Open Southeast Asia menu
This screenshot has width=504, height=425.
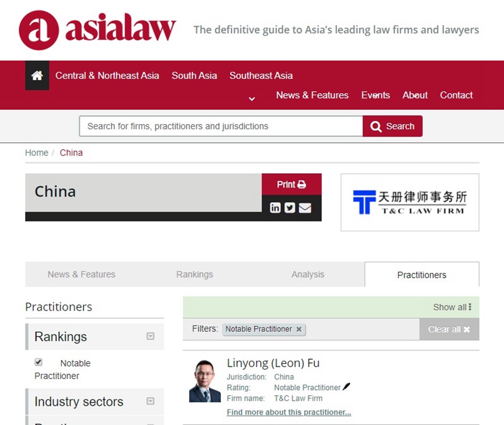coord(261,76)
